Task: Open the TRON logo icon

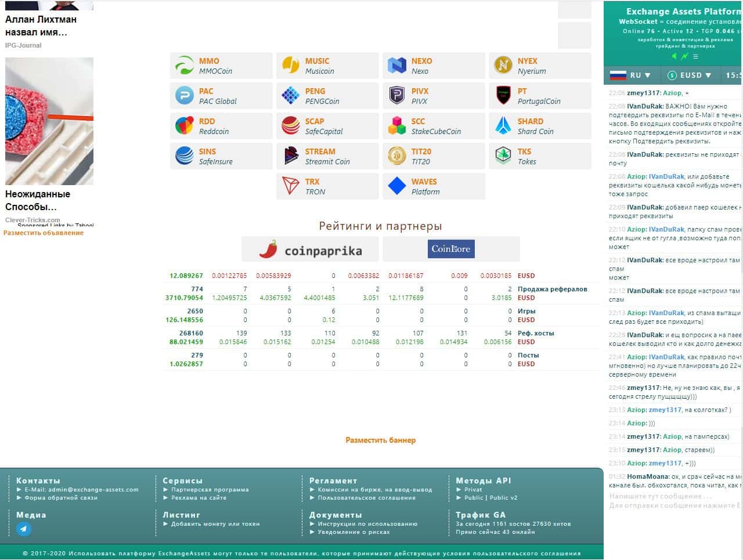Action: 291,186
